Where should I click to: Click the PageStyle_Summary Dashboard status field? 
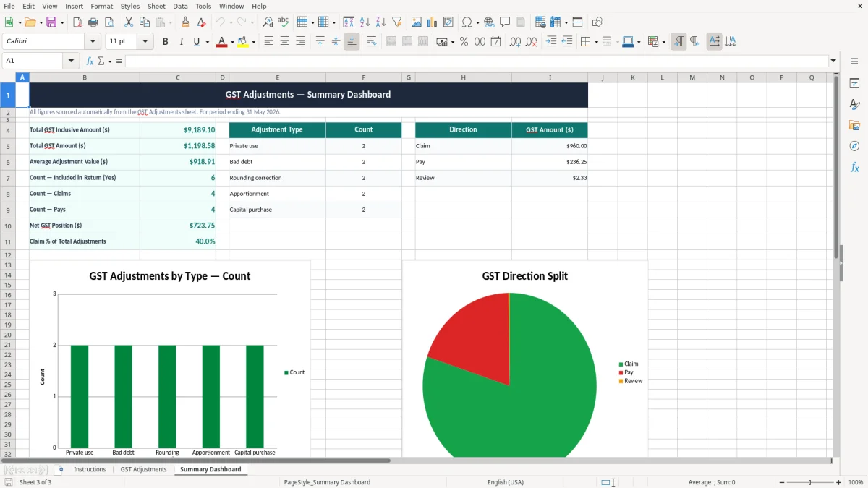pos(327,482)
